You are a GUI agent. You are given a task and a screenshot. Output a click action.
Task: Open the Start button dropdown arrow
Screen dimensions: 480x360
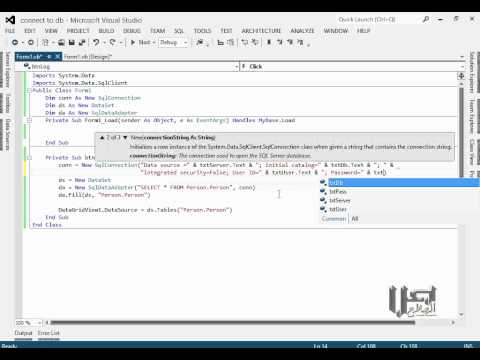[154, 43]
